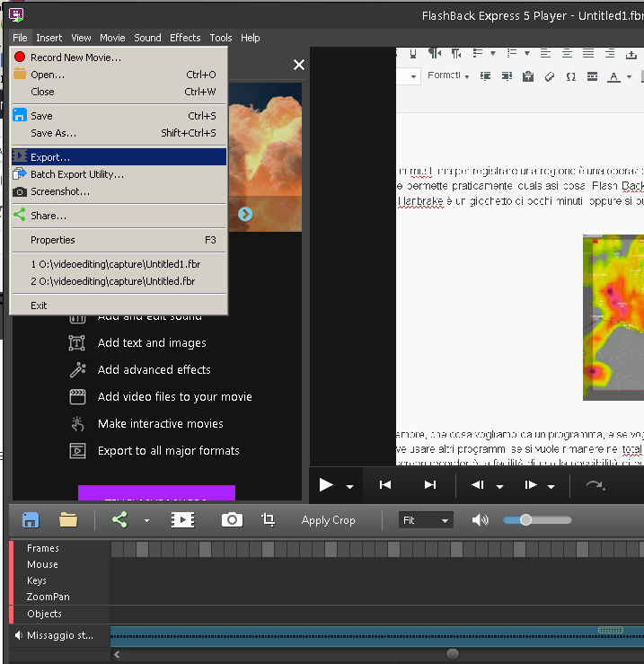
Task: Select Export... in the File menu
Action: [119, 156]
